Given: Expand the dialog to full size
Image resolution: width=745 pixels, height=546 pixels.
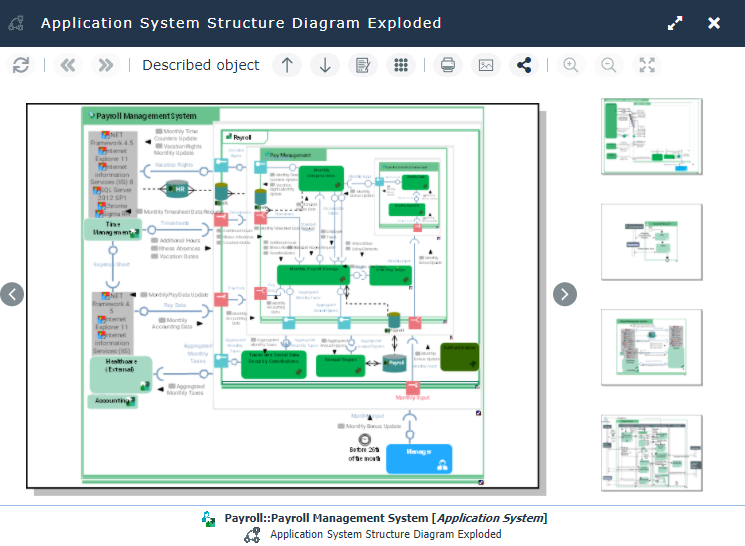Looking at the screenshot, I should 676,23.
